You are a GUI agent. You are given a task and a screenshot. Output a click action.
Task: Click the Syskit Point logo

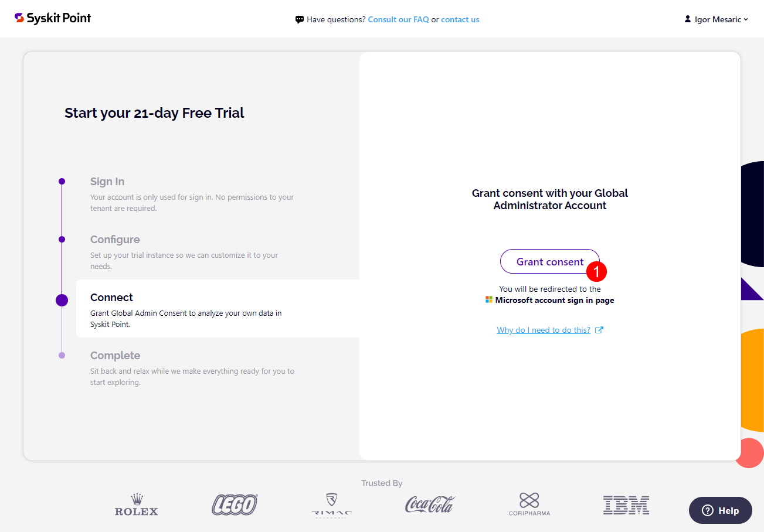[x=53, y=18]
